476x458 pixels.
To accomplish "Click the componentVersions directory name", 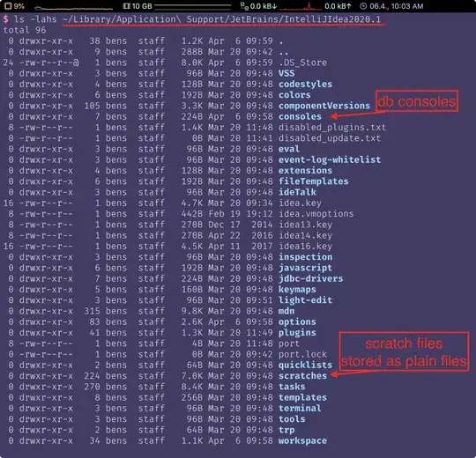I will [324, 106].
